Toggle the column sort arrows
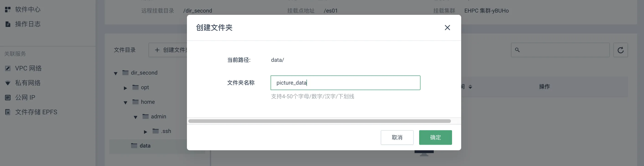Screen dimensions: 644x166 point(470,87)
